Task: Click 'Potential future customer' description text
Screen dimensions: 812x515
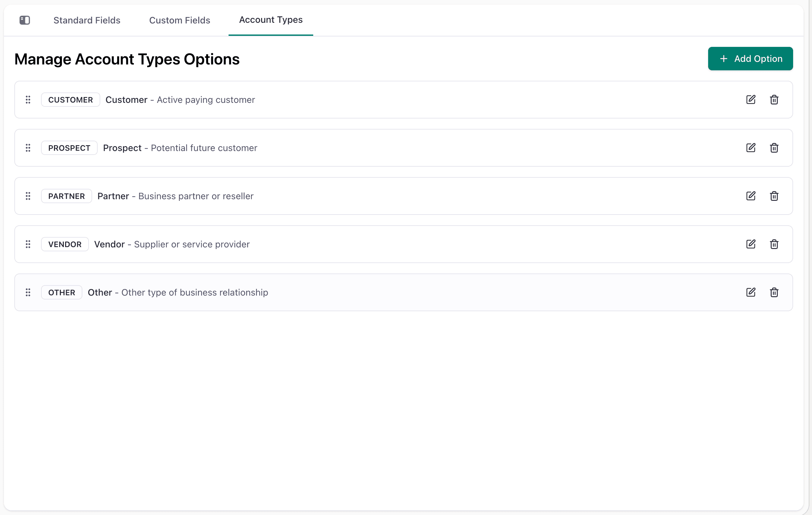Action: (x=204, y=148)
